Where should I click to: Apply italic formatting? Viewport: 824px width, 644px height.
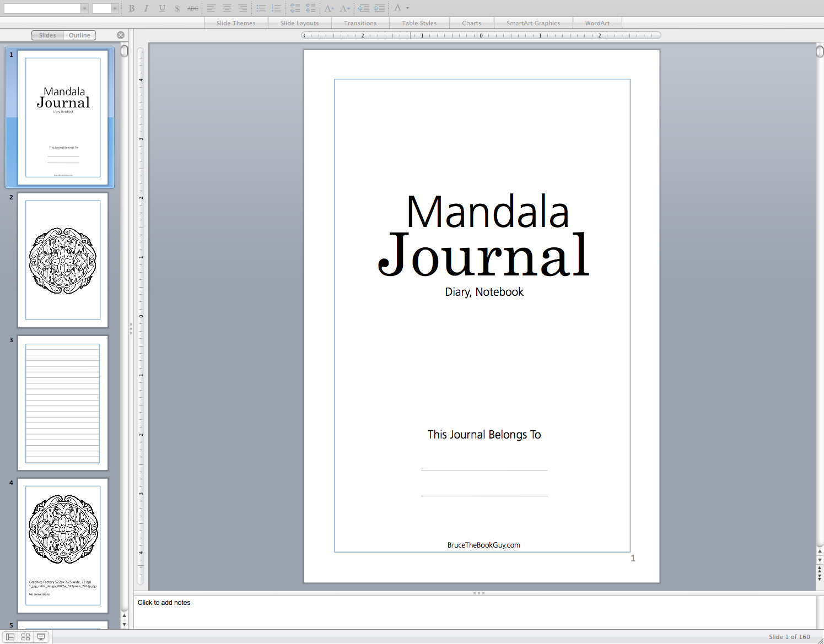click(x=146, y=8)
